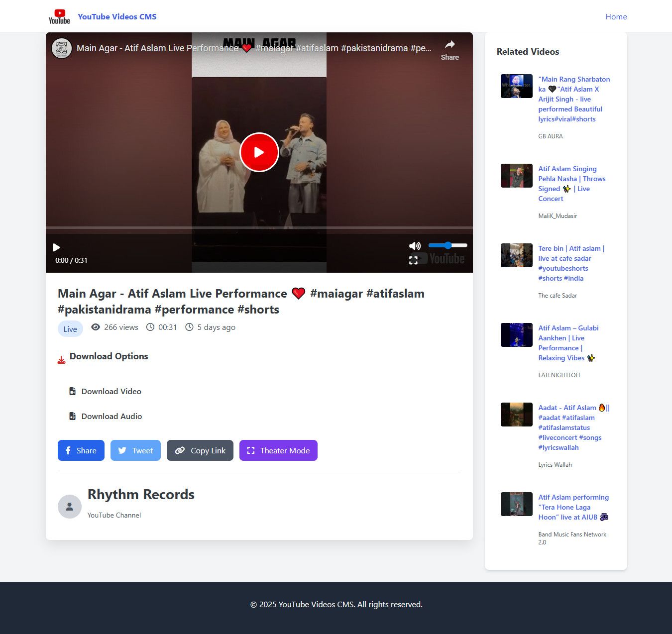This screenshot has height=634, width=672.
Task: Open the Gulabi Aankhen Live Performance video
Action: [x=568, y=343]
